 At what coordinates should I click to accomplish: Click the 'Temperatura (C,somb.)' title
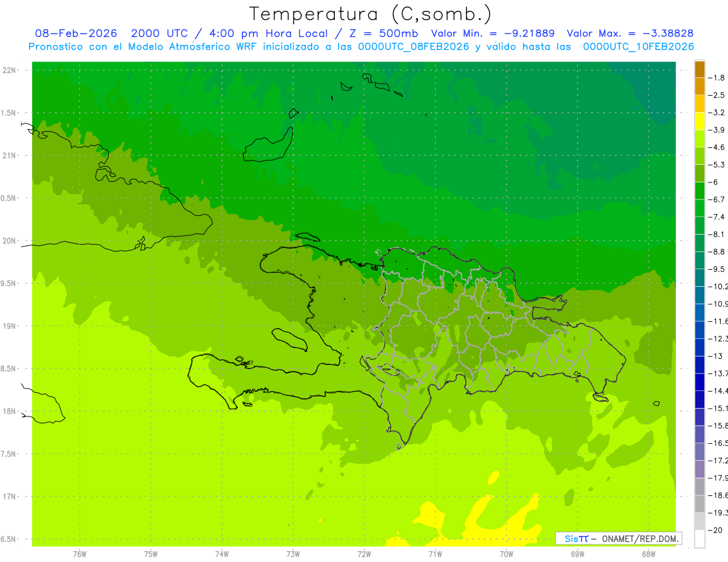tap(371, 13)
